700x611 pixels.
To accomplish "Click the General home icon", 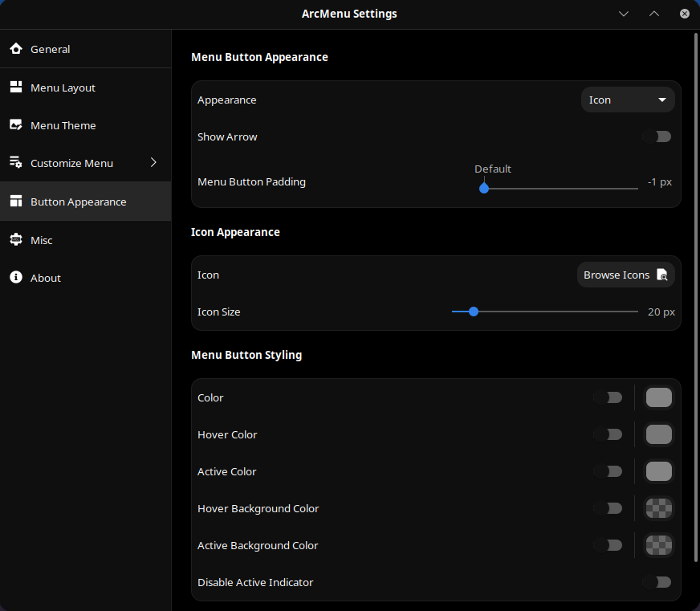I will tap(16, 49).
